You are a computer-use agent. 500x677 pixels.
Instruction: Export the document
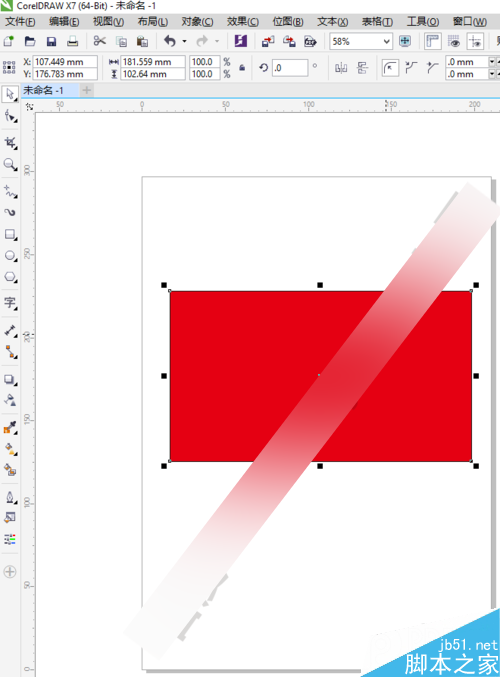tap(289, 41)
